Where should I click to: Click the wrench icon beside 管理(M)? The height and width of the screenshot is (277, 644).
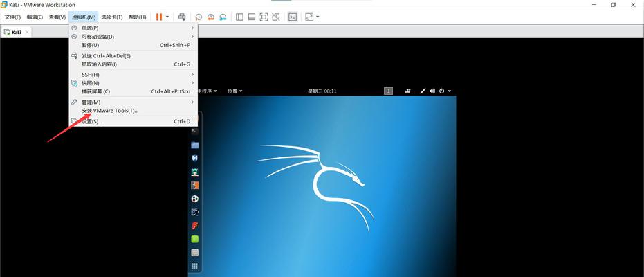pos(74,102)
